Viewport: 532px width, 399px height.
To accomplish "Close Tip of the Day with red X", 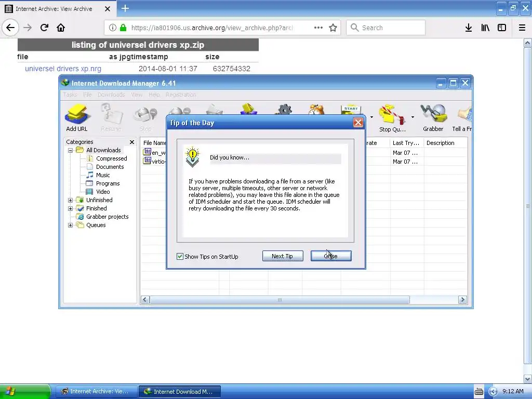I will [358, 123].
